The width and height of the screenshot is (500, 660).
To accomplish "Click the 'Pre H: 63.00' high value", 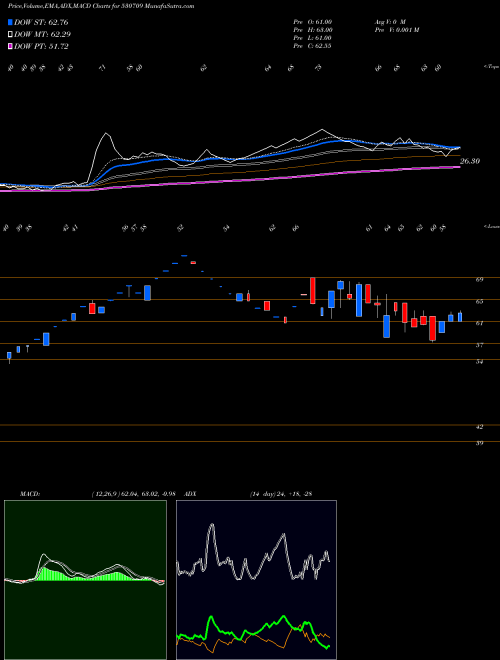I will [x=313, y=30].
